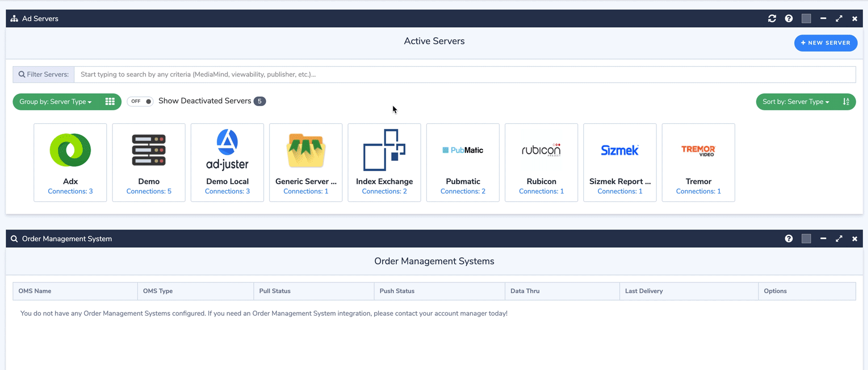Click Demo Local Connections: 3 link
868x370 pixels.
coord(227,191)
